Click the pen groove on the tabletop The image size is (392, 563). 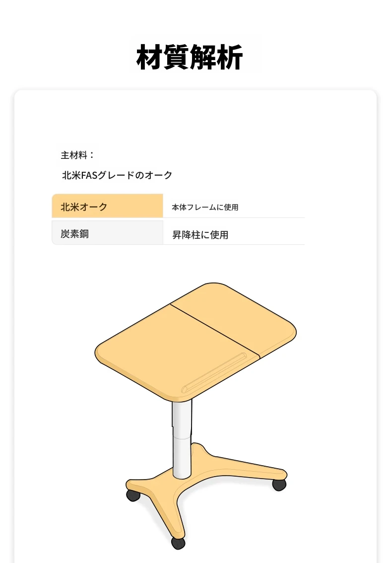coord(214,373)
